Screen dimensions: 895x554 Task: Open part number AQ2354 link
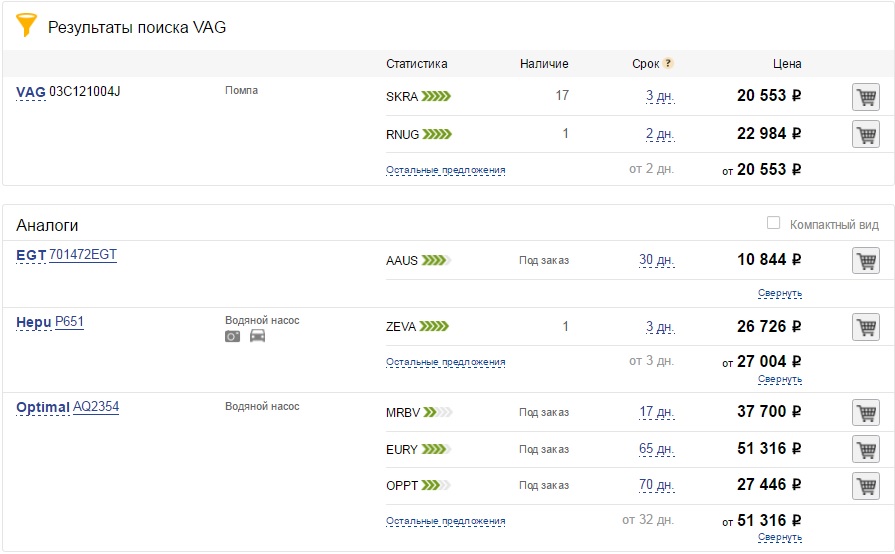click(96, 407)
